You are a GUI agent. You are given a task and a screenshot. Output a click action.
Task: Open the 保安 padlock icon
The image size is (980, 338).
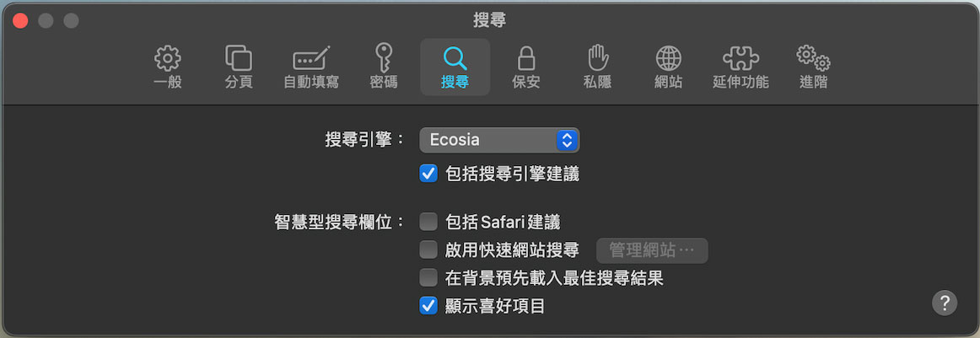tap(526, 58)
